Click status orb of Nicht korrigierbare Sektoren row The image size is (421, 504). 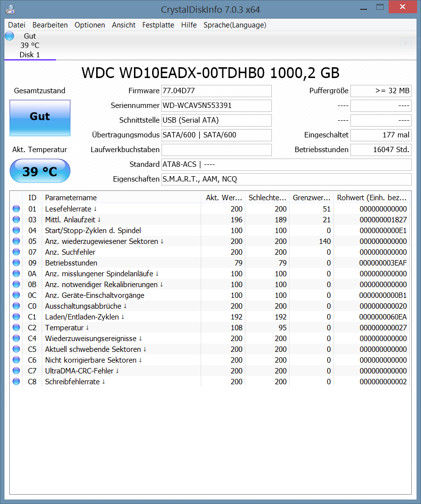point(16,360)
